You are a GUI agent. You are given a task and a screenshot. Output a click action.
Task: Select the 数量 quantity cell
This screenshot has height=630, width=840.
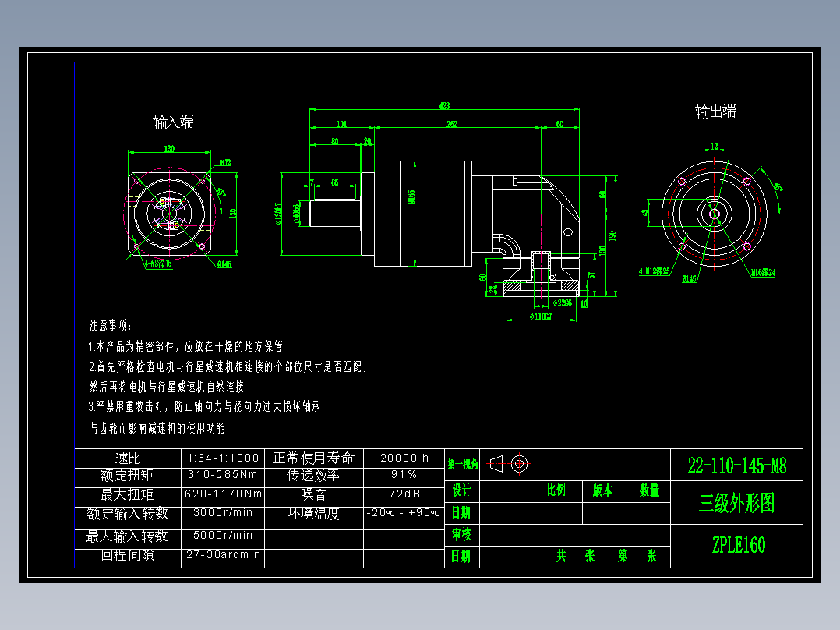pos(648,490)
